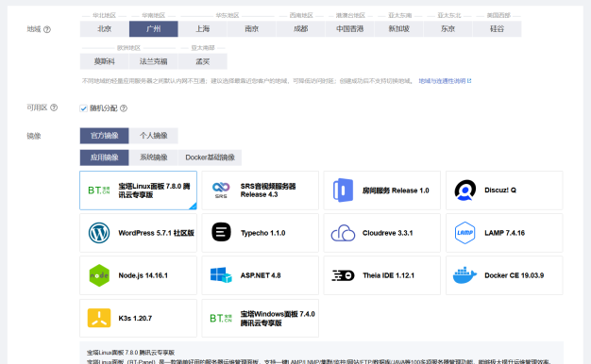The height and width of the screenshot is (364, 591).
Task: Choose 宝塔Windows面板 7.4.0 腾讯云专享版 image
Action: pos(260,318)
